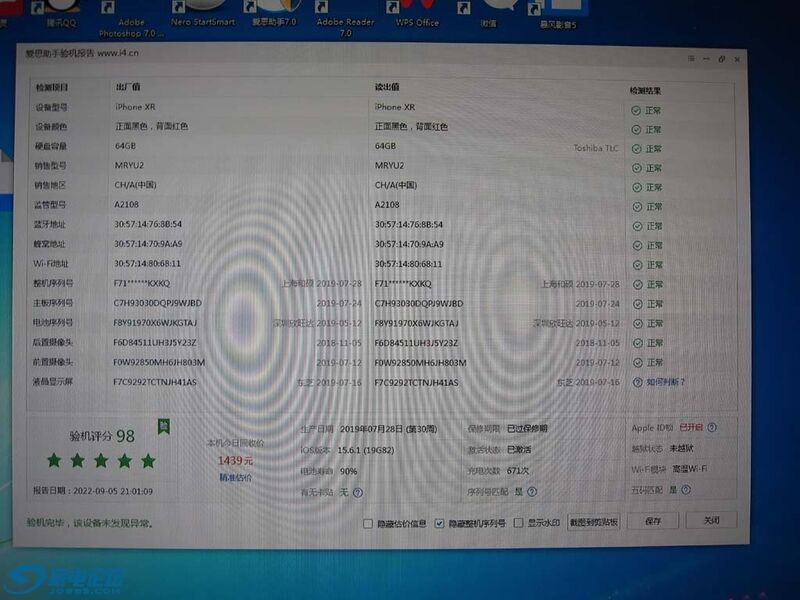Select the 腾讯QQ desktop shortcut
The height and width of the screenshot is (600, 800).
pyautogui.click(x=60, y=14)
